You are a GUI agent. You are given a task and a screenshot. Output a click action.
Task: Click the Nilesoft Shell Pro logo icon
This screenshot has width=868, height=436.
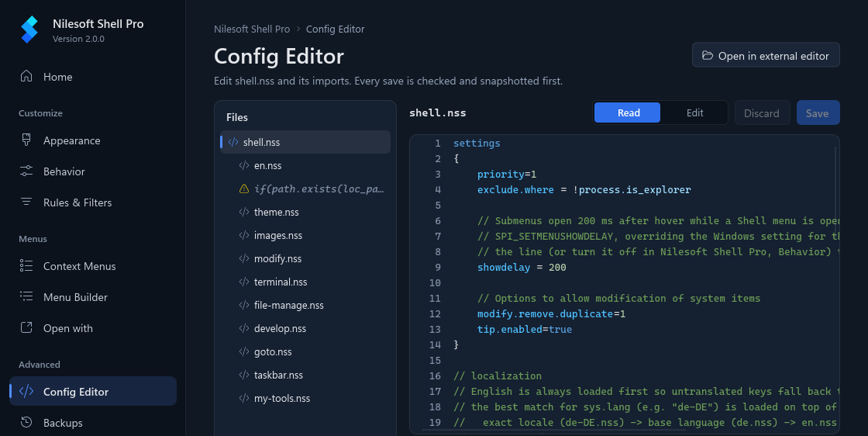tap(29, 29)
